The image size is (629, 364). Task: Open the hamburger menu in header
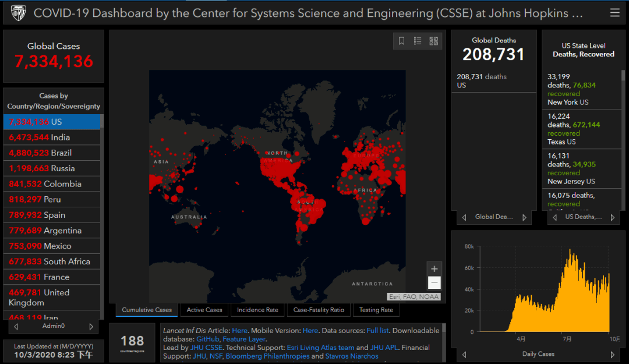[614, 13]
